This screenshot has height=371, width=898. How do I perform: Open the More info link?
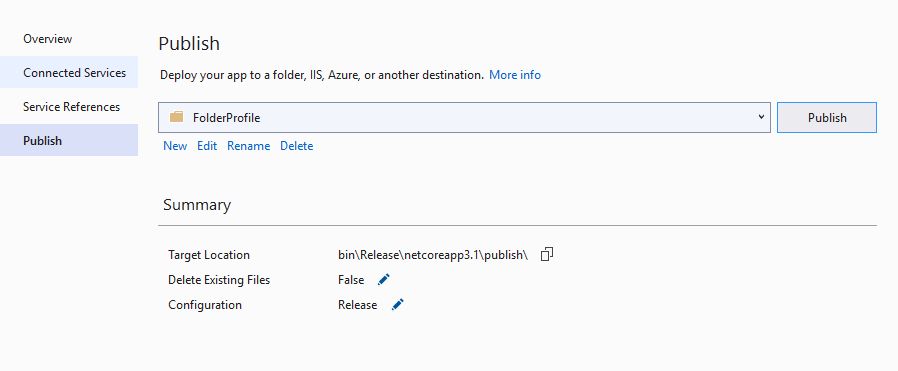[515, 75]
